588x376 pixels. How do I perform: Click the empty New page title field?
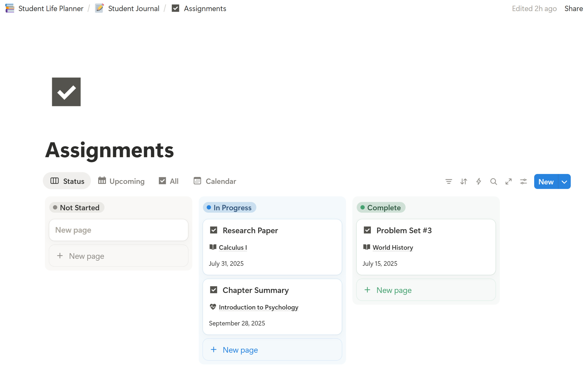click(118, 230)
